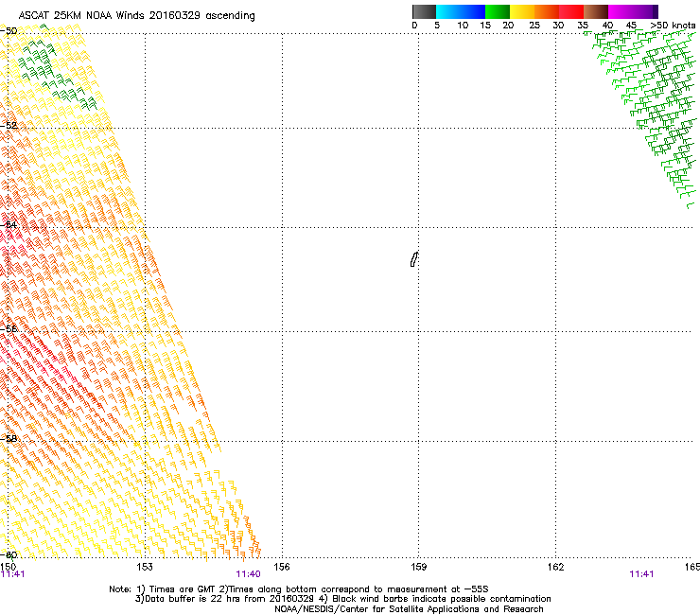Pick the orange 25-30 knots legend segment
The width and height of the screenshot is (700, 615).
[x=547, y=11]
